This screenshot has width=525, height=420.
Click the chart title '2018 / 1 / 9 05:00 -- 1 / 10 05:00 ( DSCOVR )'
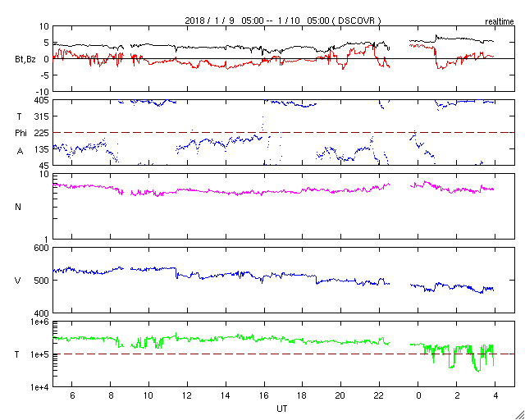(x=283, y=21)
